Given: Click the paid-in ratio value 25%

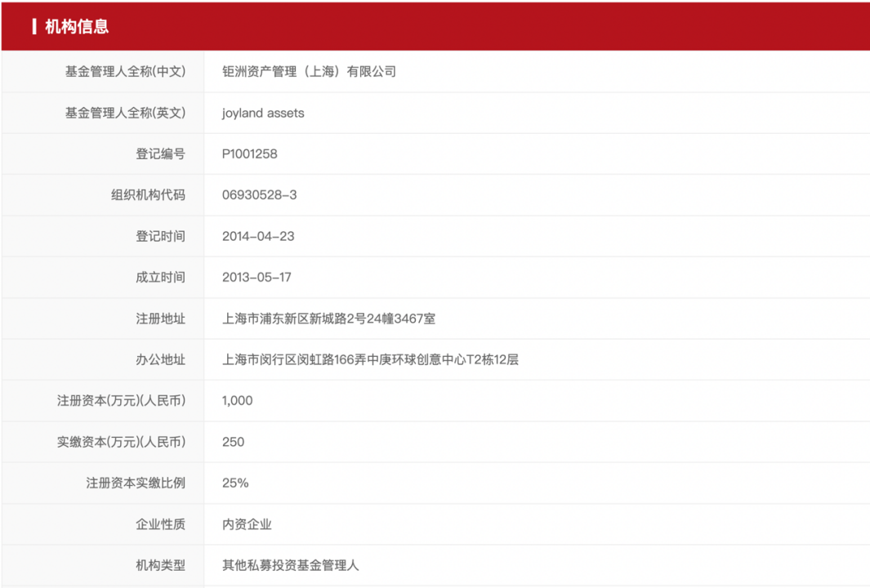Looking at the screenshot, I should click(x=235, y=483).
